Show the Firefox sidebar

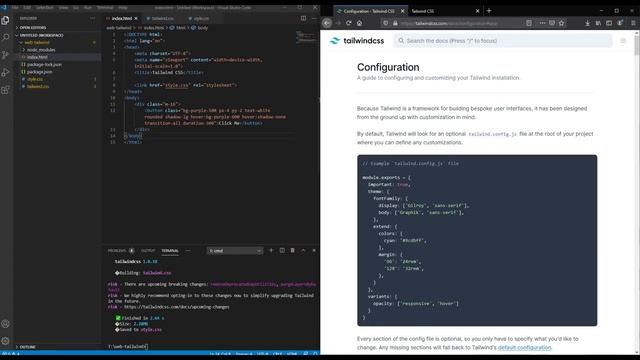pos(609,23)
